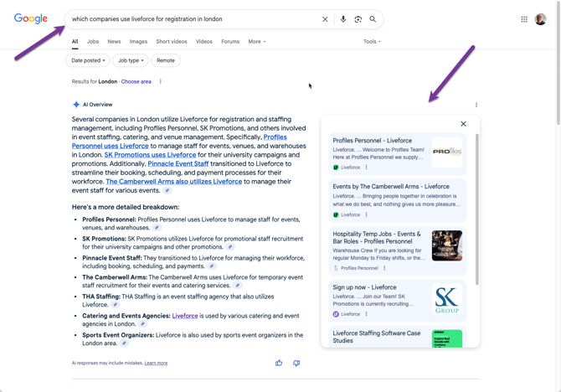This screenshot has height=392, width=561.
Task: Click the page vertical scrollbar
Action: [558, 63]
